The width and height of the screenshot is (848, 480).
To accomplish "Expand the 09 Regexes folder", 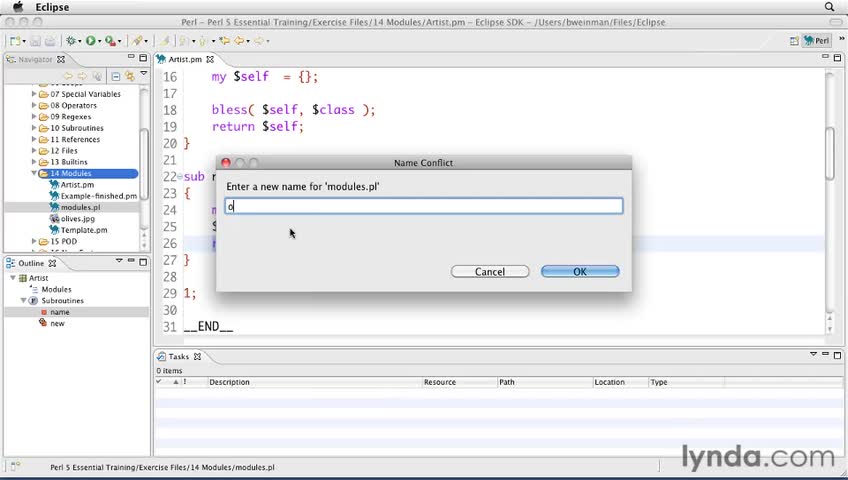I will pos(34,116).
